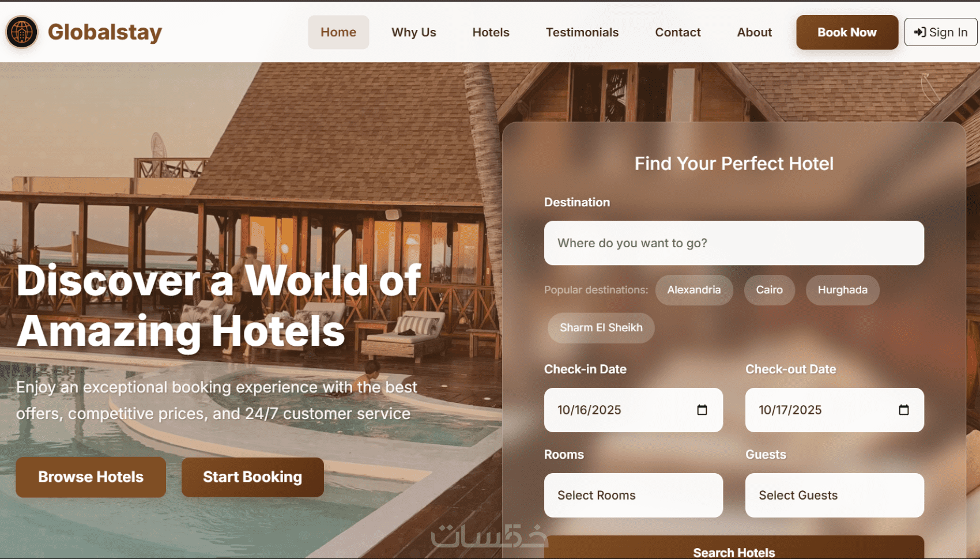The height and width of the screenshot is (559, 980).
Task: Go to the Why Us section
Action: point(414,32)
